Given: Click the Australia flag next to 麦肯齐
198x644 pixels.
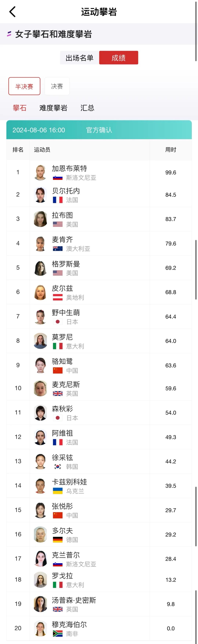Looking at the screenshot, I should pyautogui.click(x=58, y=248).
